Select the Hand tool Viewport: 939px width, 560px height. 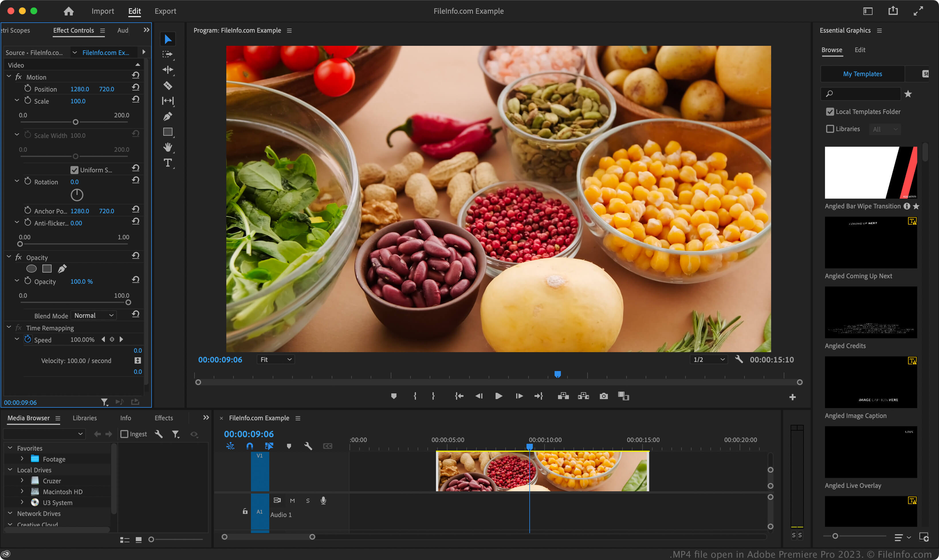168,147
